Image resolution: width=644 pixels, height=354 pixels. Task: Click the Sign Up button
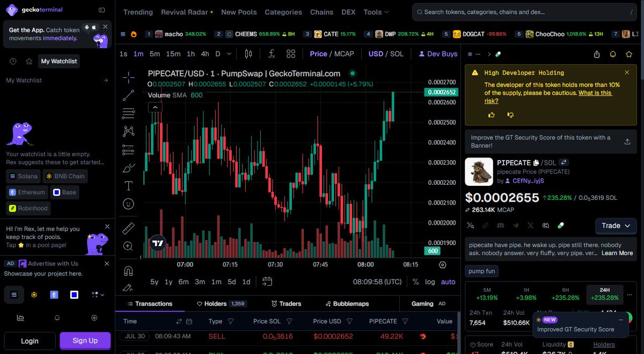[x=85, y=341]
